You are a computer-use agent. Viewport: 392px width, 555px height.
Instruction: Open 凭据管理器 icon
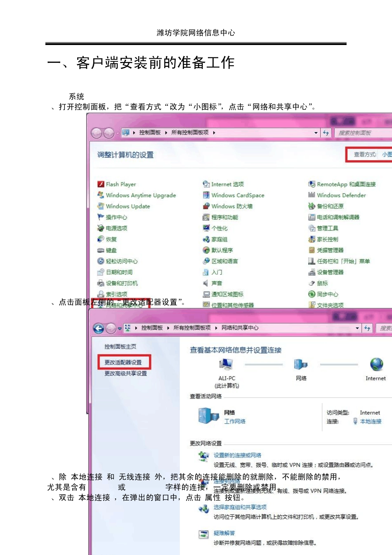click(x=312, y=250)
